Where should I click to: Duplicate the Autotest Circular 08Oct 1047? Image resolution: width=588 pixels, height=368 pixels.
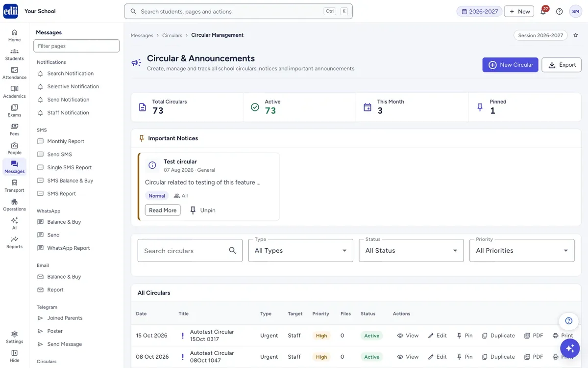(x=498, y=357)
